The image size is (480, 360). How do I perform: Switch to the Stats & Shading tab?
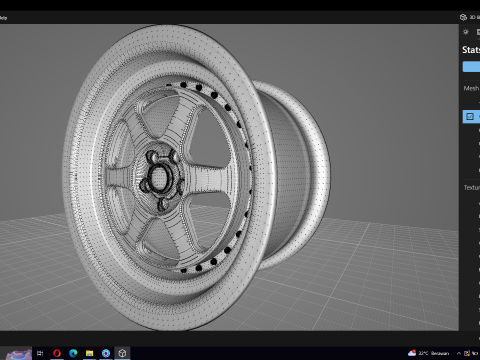(478, 32)
